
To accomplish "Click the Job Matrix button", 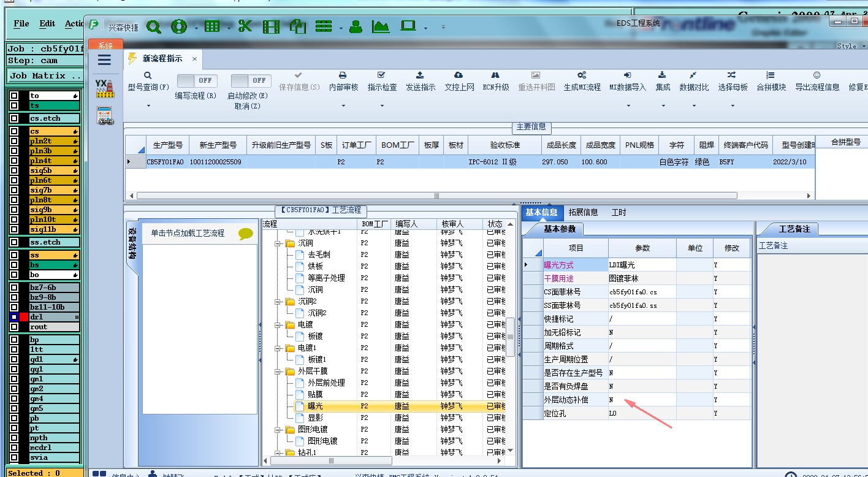I will pos(45,76).
